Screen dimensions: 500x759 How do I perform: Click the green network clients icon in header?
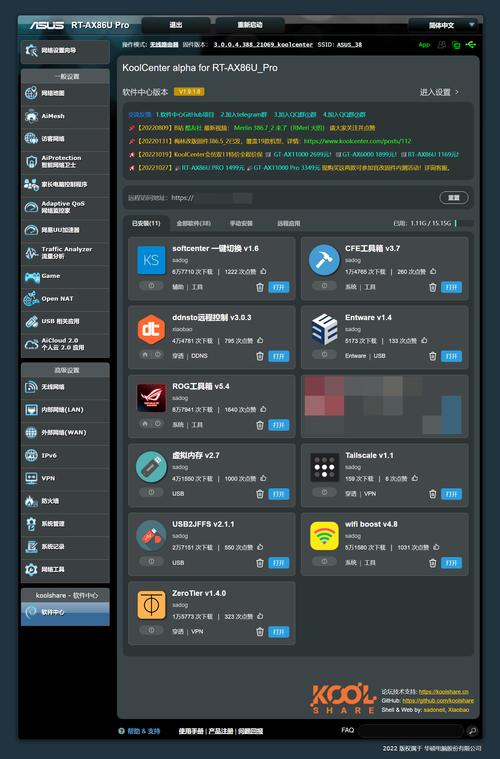click(x=456, y=45)
